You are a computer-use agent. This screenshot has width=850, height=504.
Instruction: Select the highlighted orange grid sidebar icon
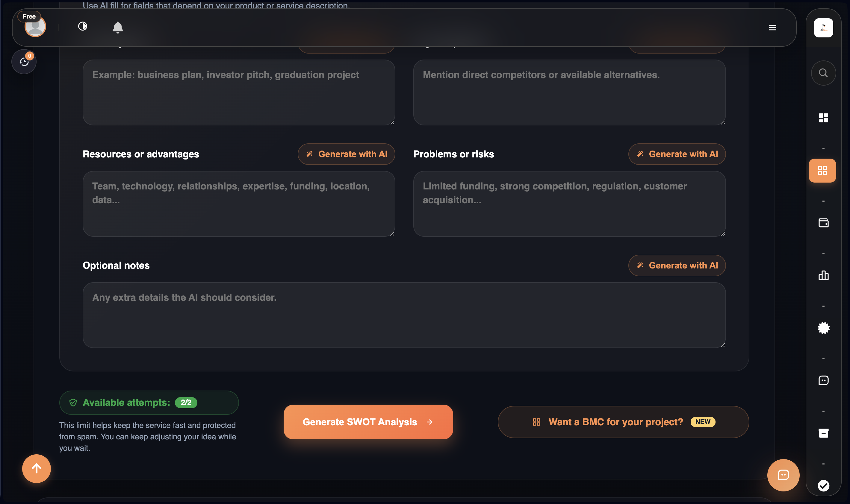(x=822, y=171)
